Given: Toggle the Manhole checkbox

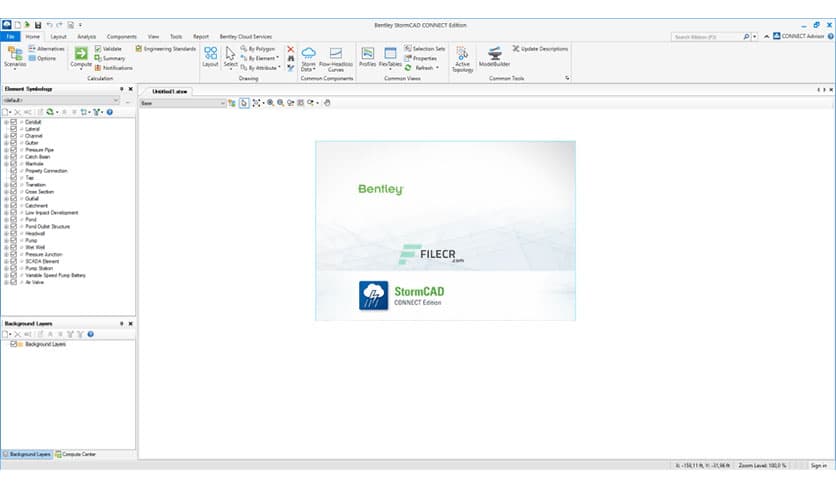Looking at the screenshot, I should click(x=13, y=164).
